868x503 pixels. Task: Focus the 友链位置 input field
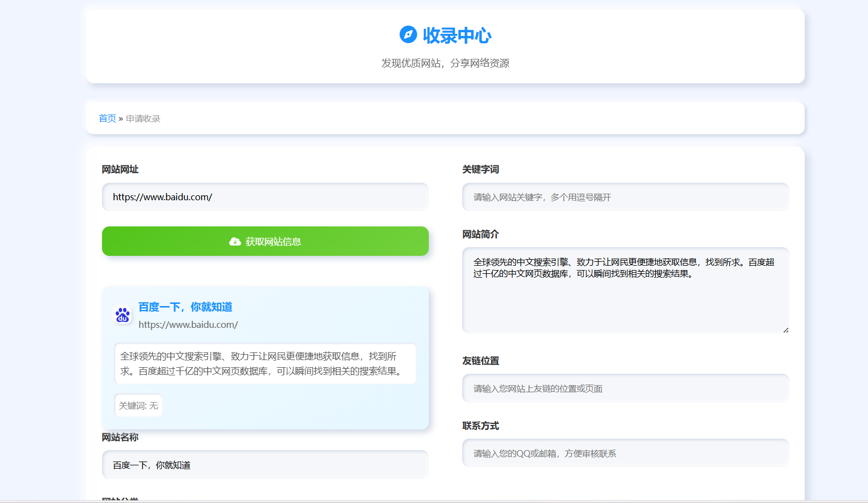tap(625, 388)
